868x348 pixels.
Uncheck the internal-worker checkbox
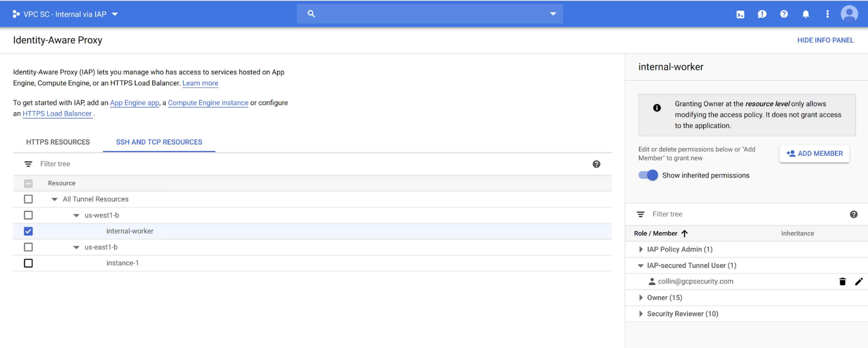tap(28, 231)
